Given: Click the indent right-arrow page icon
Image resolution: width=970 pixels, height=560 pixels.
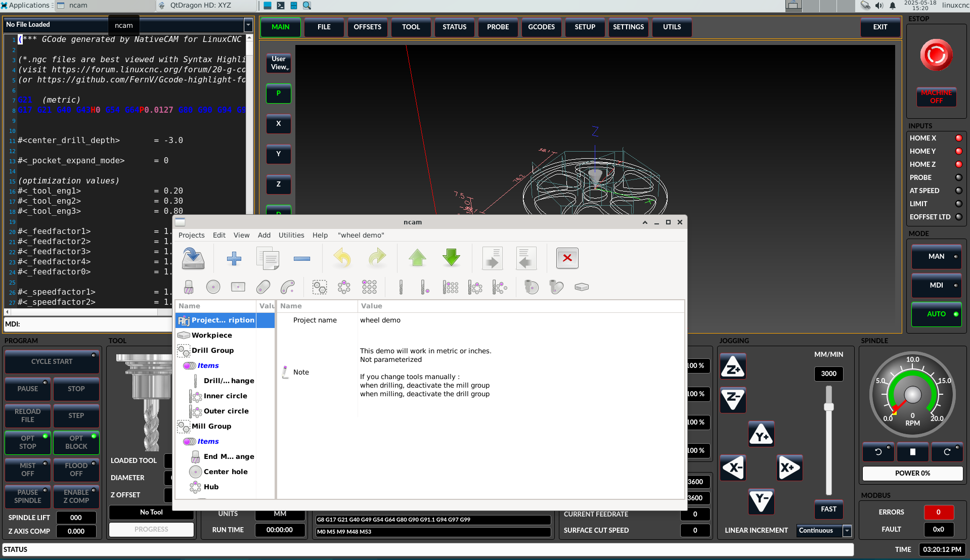Looking at the screenshot, I should tap(492, 258).
